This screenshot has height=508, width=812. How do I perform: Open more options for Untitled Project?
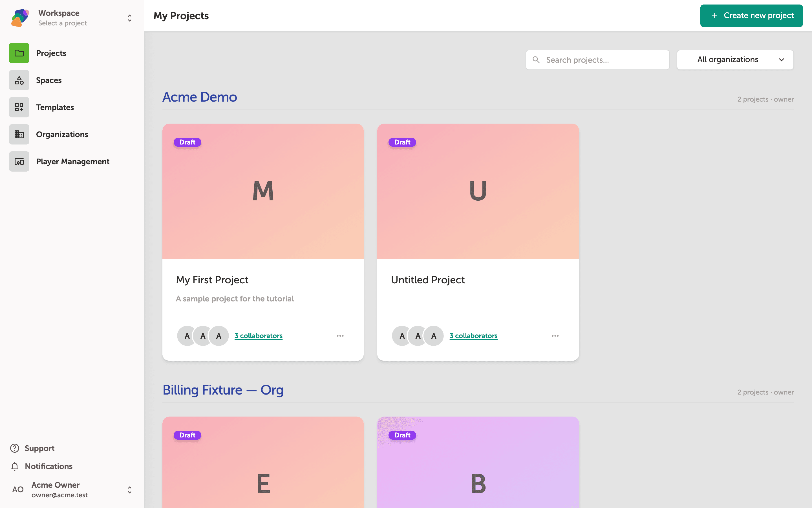(555, 336)
